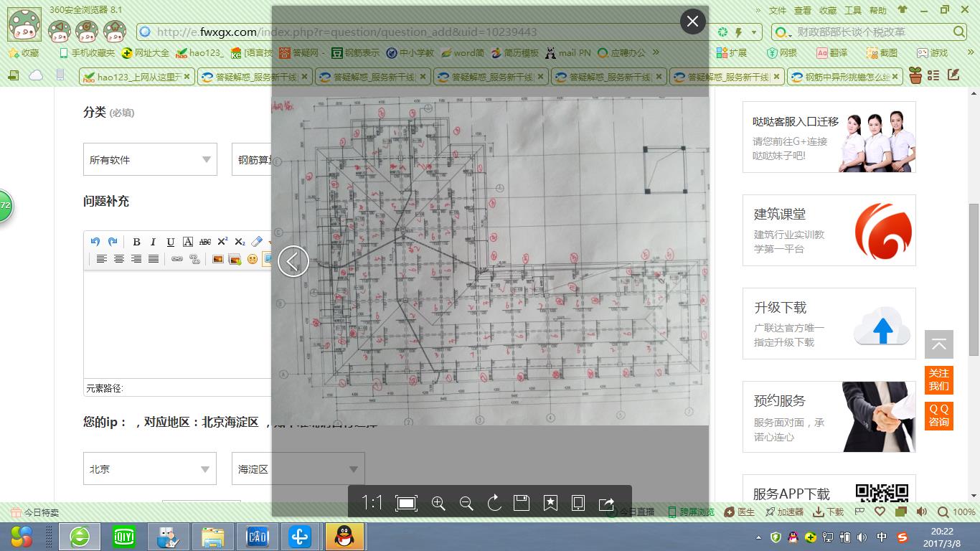Zoom in on the blueprint image
The height and width of the screenshot is (551, 980).
[x=438, y=503]
